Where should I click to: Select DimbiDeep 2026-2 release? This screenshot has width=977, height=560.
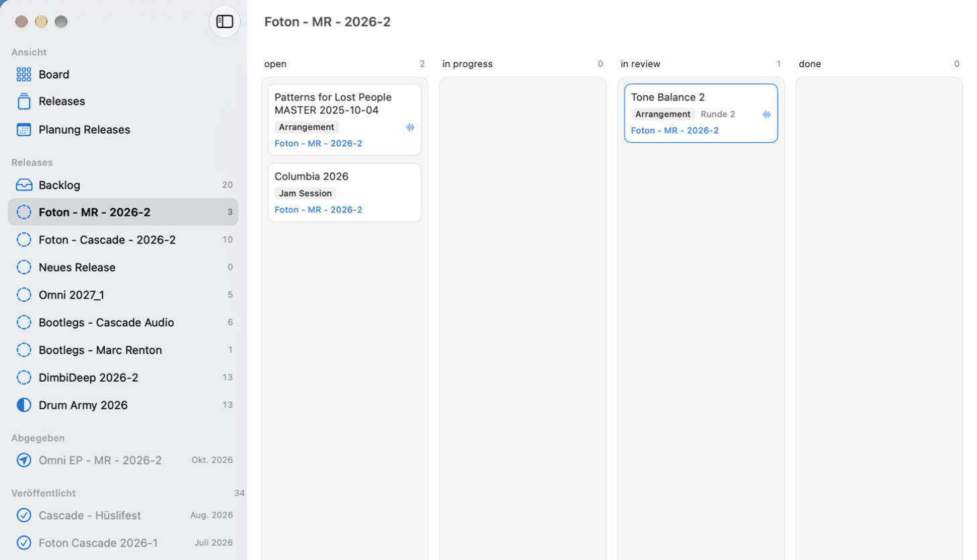pos(123,377)
